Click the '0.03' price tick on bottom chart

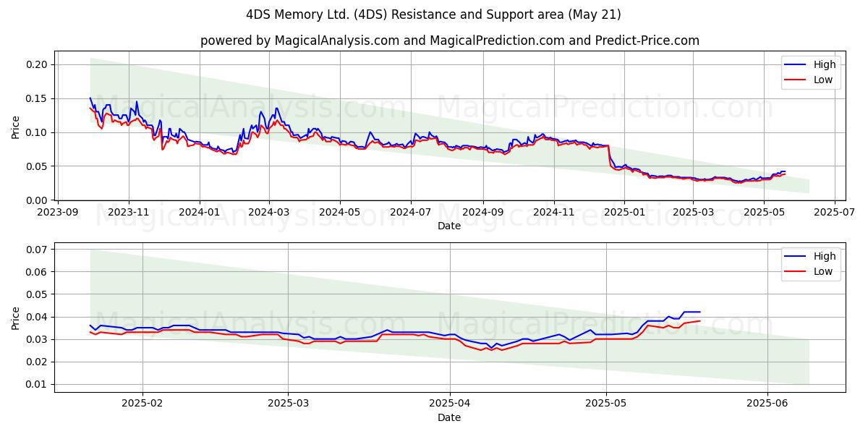click(x=38, y=339)
